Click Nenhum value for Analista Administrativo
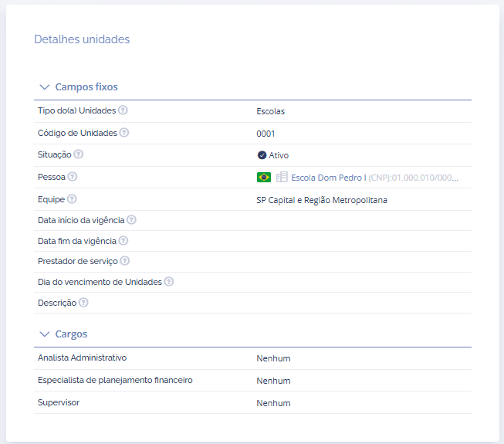The width and height of the screenshot is (504, 444). point(273,358)
